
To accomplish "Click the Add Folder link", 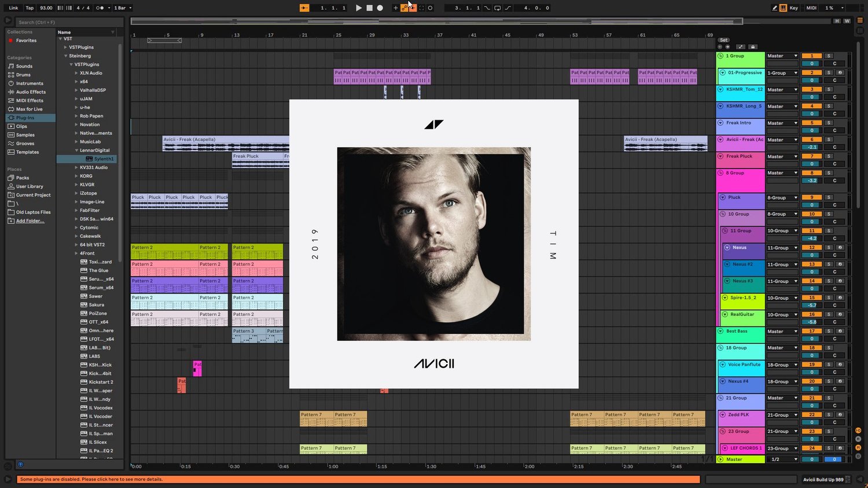I will coord(30,221).
